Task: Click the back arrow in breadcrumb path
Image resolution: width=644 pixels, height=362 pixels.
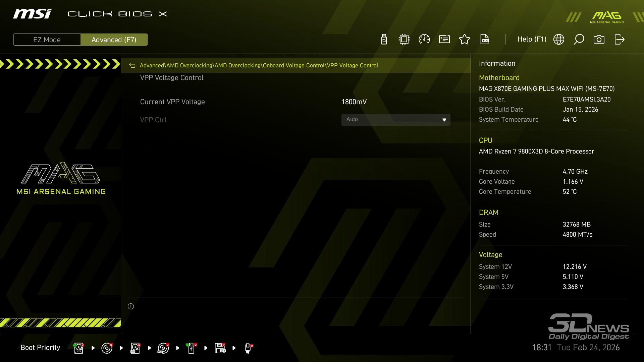Action: click(x=132, y=66)
